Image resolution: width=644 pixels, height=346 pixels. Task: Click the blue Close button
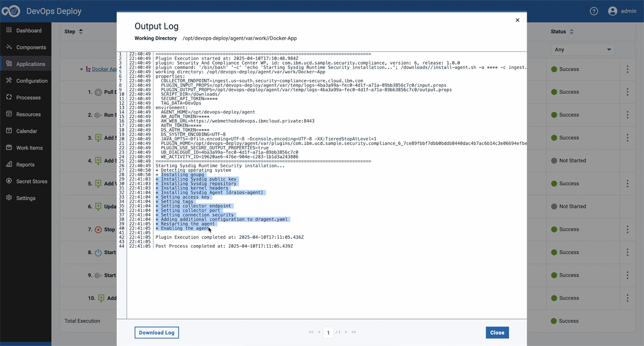497,333
